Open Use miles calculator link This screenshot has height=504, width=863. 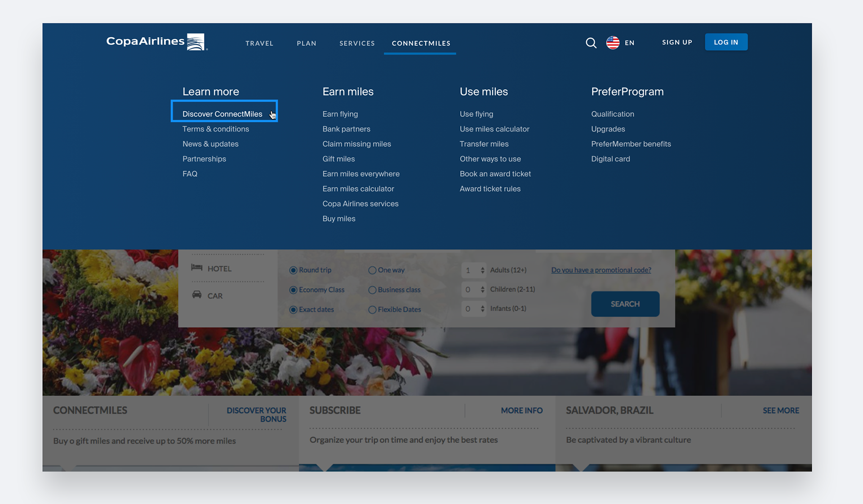pyautogui.click(x=494, y=129)
